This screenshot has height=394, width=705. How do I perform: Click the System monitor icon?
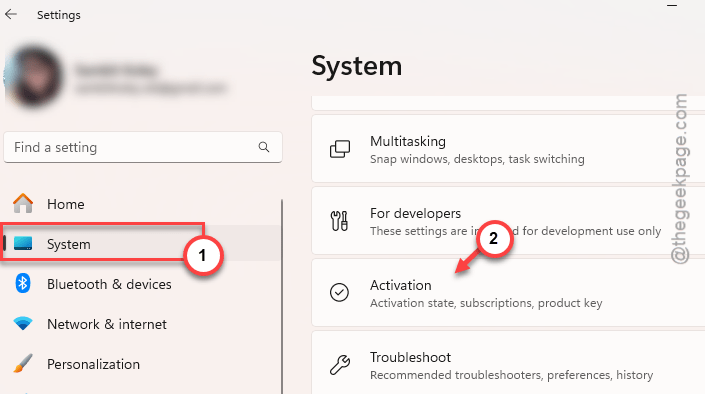(x=23, y=243)
